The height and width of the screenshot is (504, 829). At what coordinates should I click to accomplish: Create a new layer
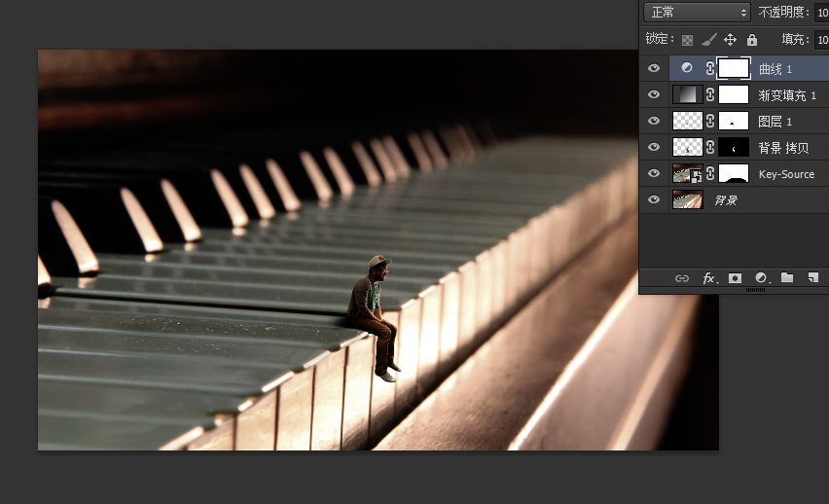coord(813,277)
